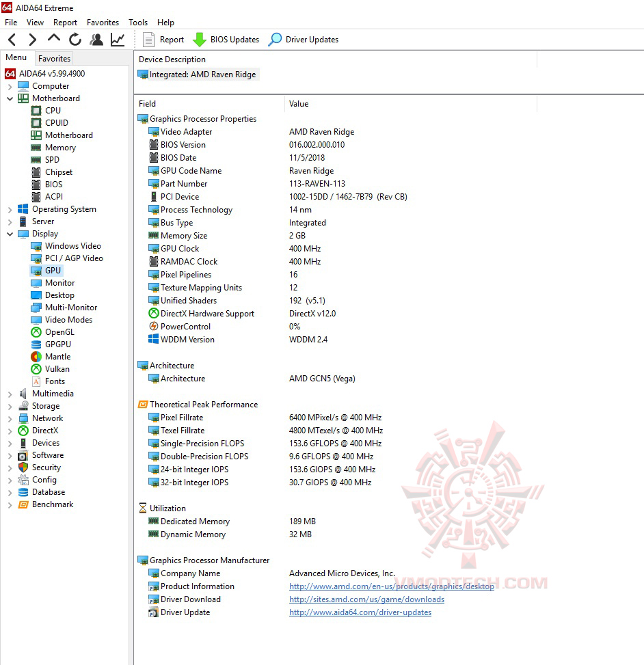Click the Value column header
This screenshot has width=644, height=665.
[299, 104]
